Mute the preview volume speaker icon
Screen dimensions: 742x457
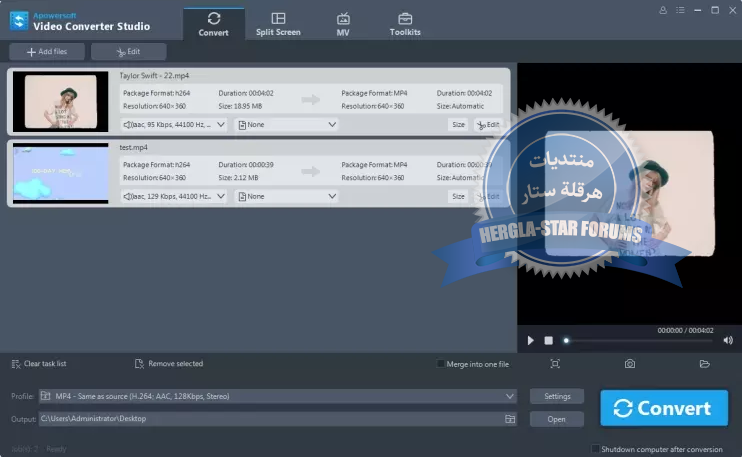tap(728, 340)
